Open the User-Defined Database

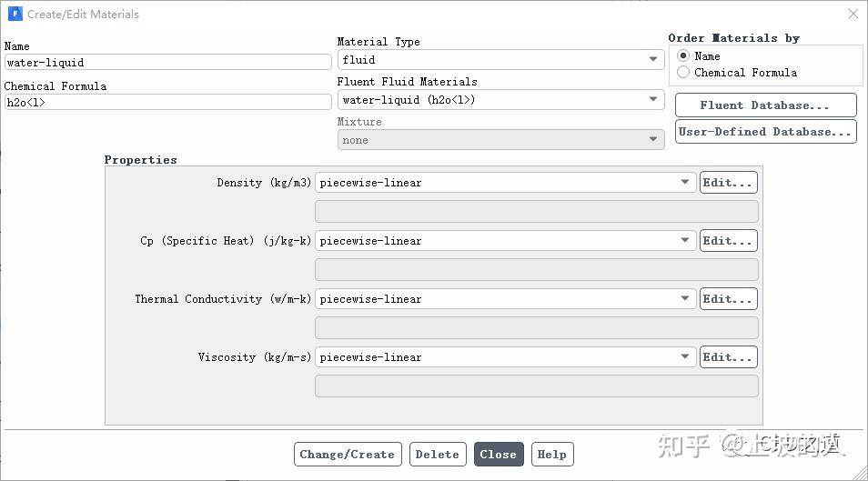click(x=765, y=132)
